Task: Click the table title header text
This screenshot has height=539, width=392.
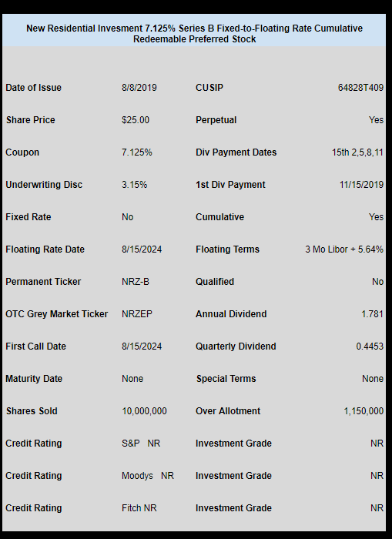Action: [x=194, y=33]
